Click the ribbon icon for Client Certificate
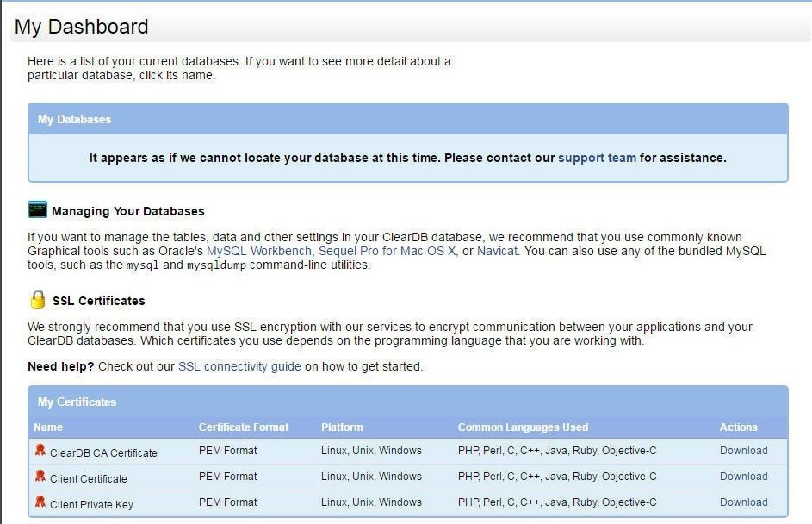Screen dimensions: 812x524 (x=40, y=476)
